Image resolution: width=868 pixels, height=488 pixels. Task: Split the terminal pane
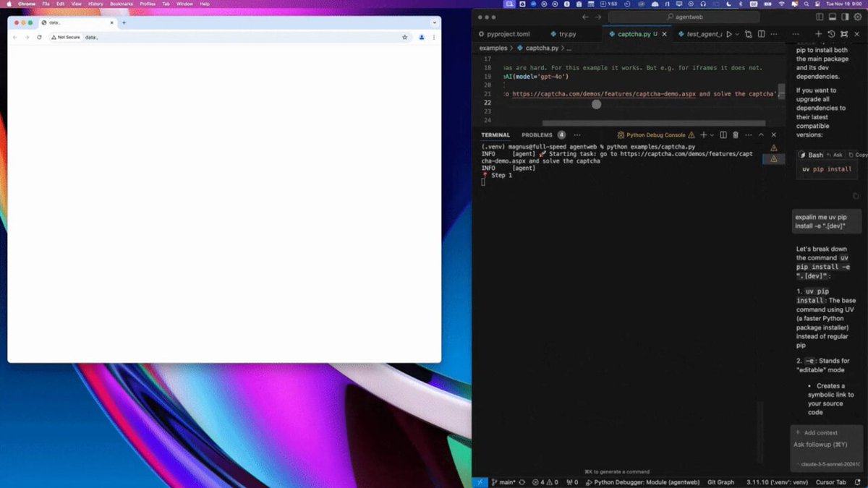tap(723, 134)
